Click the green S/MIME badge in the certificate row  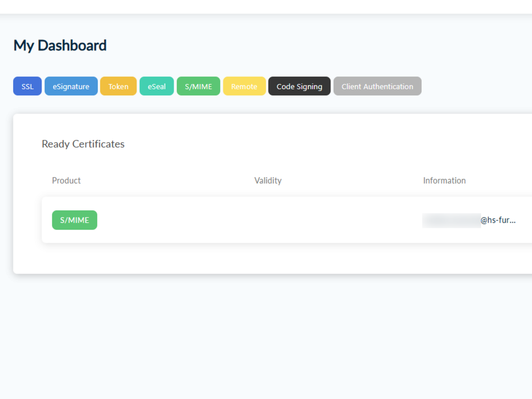74,220
